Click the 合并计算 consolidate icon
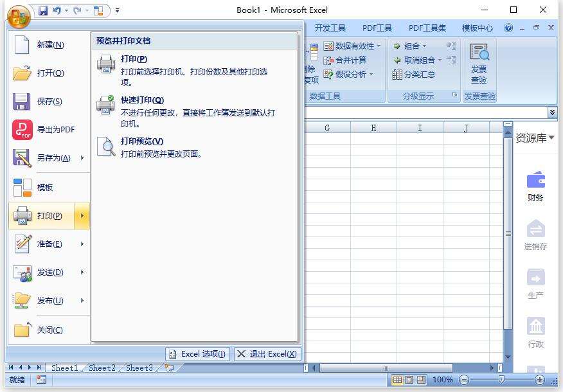563x392 pixels. point(328,60)
